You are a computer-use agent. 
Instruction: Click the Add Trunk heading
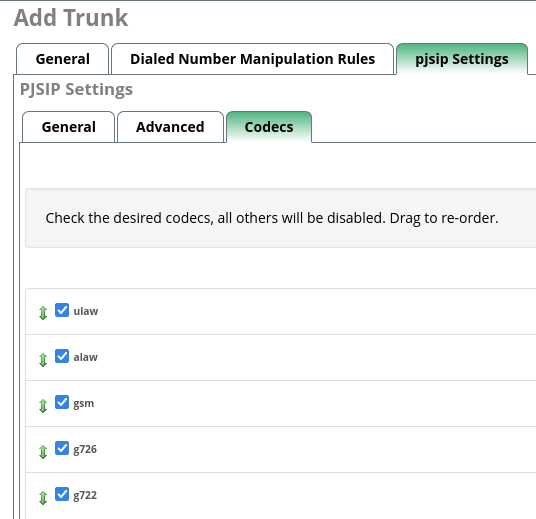tap(71, 17)
